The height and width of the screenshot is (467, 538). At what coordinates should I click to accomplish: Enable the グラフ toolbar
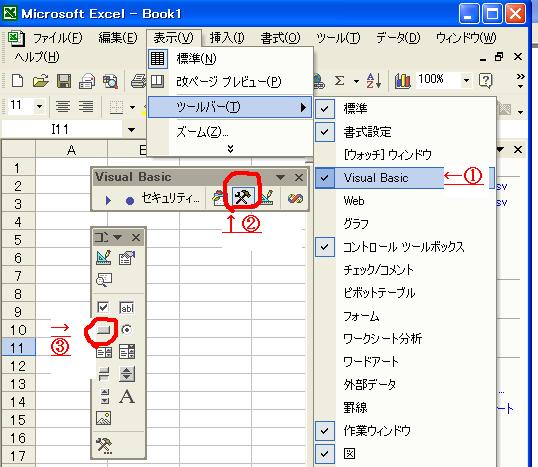pos(405,224)
